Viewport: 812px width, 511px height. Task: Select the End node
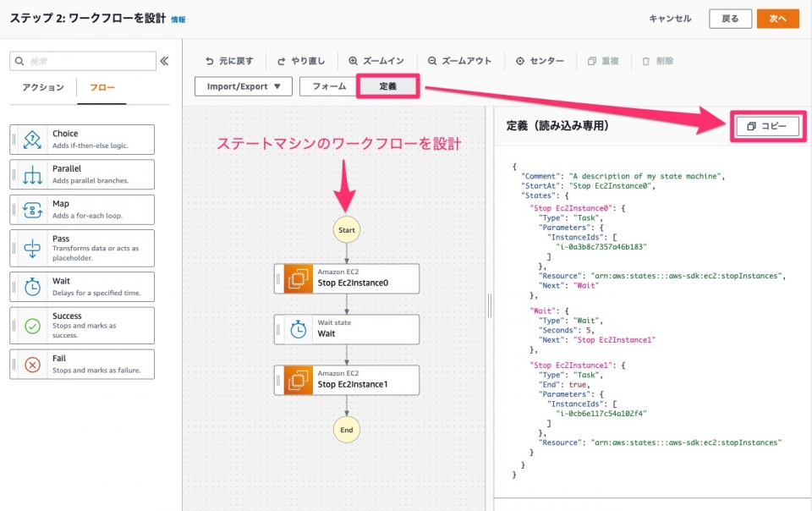tap(347, 430)
